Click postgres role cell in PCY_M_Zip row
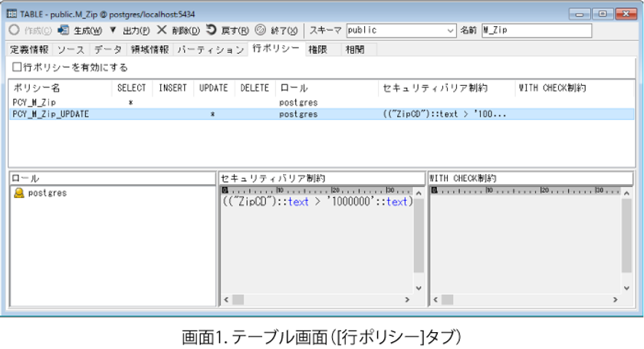 [298, 102]
